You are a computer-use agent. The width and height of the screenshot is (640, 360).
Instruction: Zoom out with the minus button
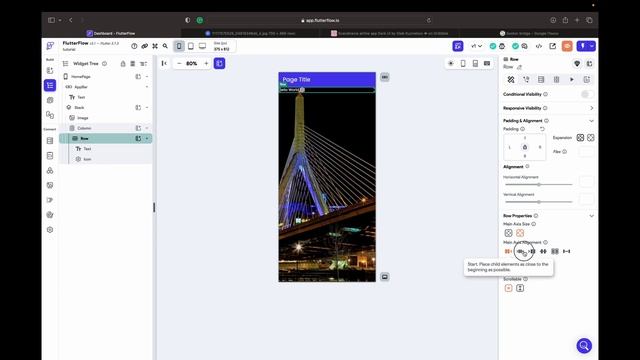coord(179,63)
